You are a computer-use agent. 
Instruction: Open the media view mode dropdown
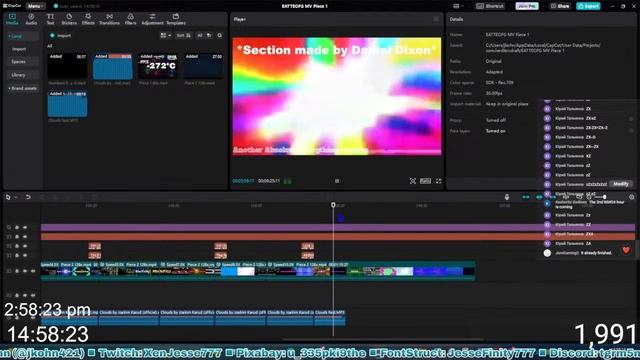[165, 36]
